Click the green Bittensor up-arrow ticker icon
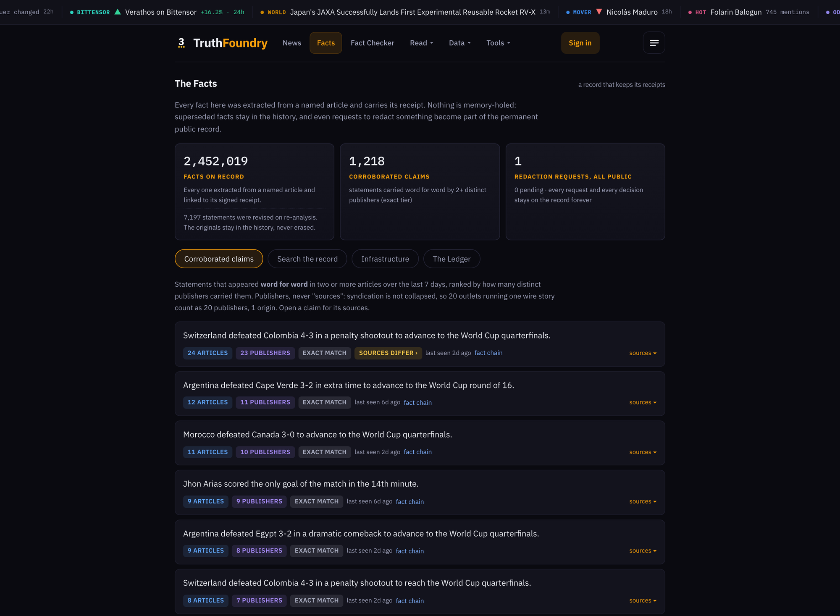Viewport: 840px width, 616px height. tap(118, 12)
